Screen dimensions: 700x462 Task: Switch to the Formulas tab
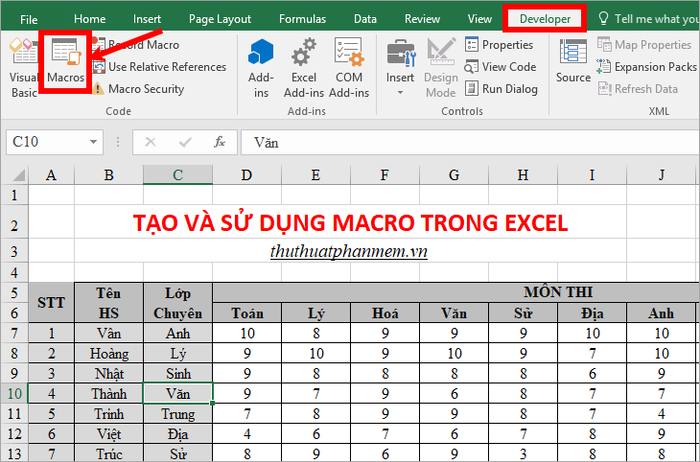point(302,19)
